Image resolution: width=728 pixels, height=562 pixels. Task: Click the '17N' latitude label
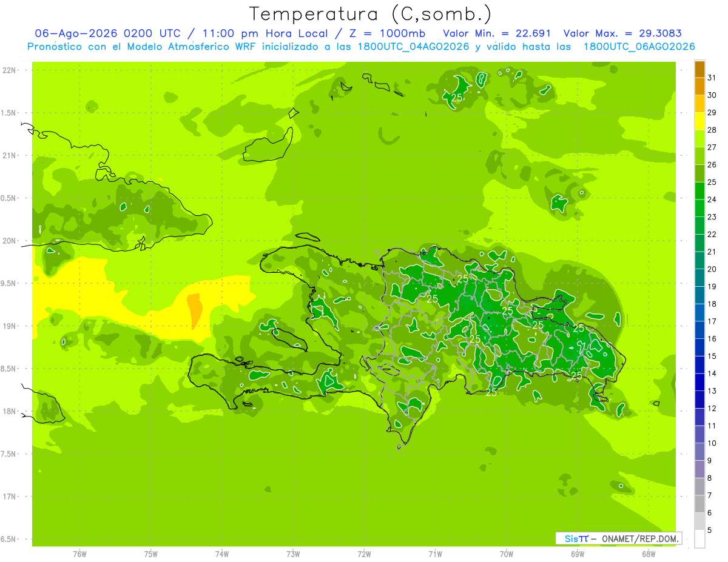9,497
